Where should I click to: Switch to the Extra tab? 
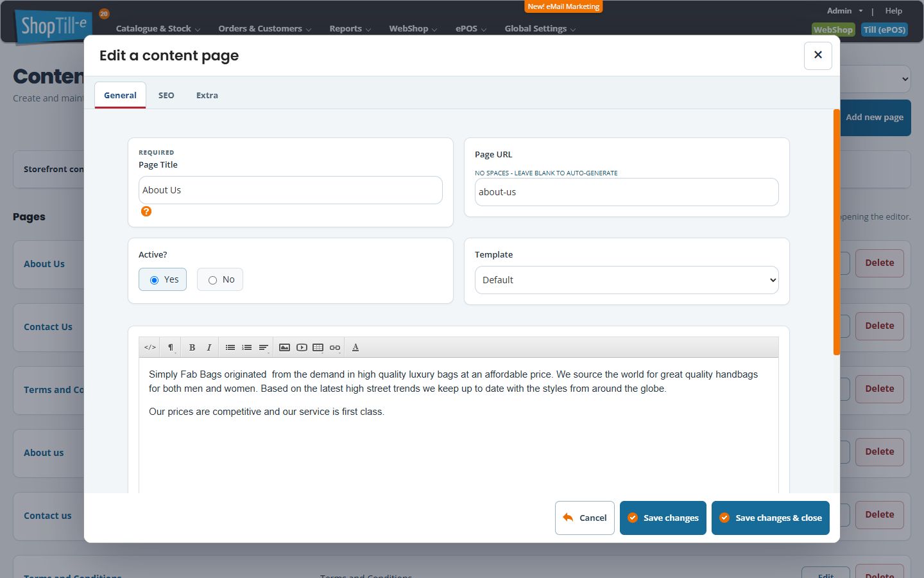(207, 95)
